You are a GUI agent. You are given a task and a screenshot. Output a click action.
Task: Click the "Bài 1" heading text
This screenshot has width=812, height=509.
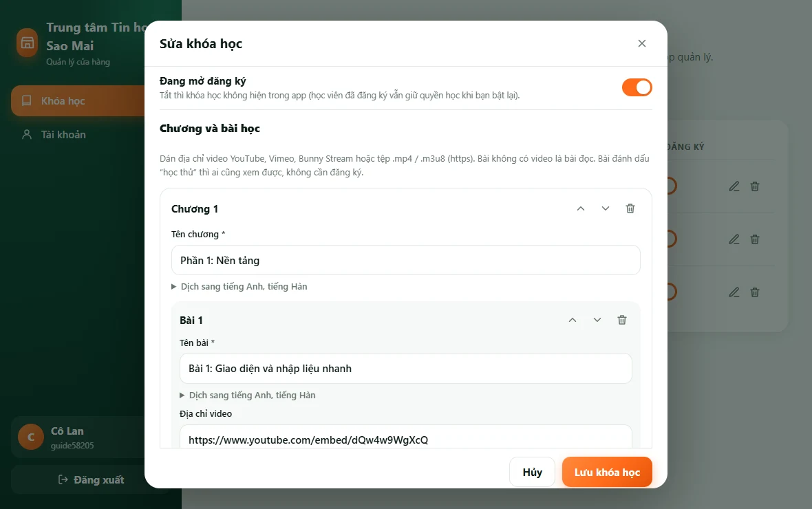pos(191,321)
